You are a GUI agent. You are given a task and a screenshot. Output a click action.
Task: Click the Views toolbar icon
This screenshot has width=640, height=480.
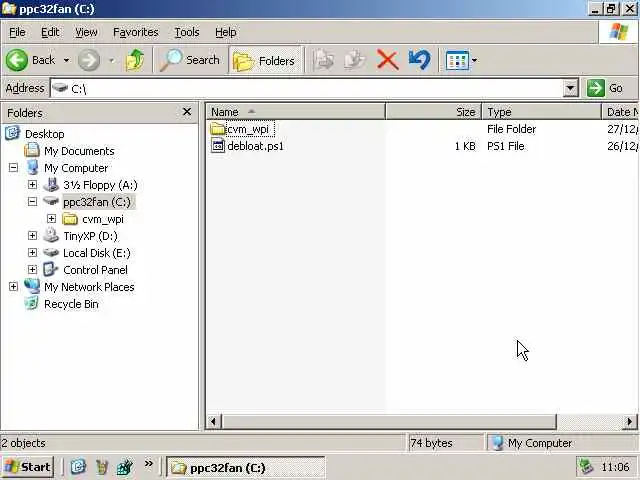(457, 60)
